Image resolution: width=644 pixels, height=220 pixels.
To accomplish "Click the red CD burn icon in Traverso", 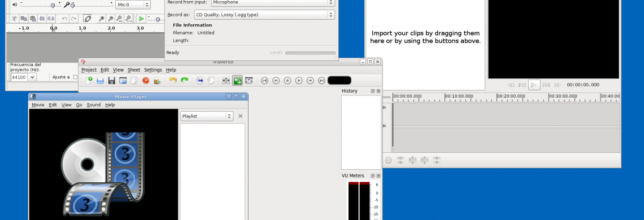I will pos(145,81).
